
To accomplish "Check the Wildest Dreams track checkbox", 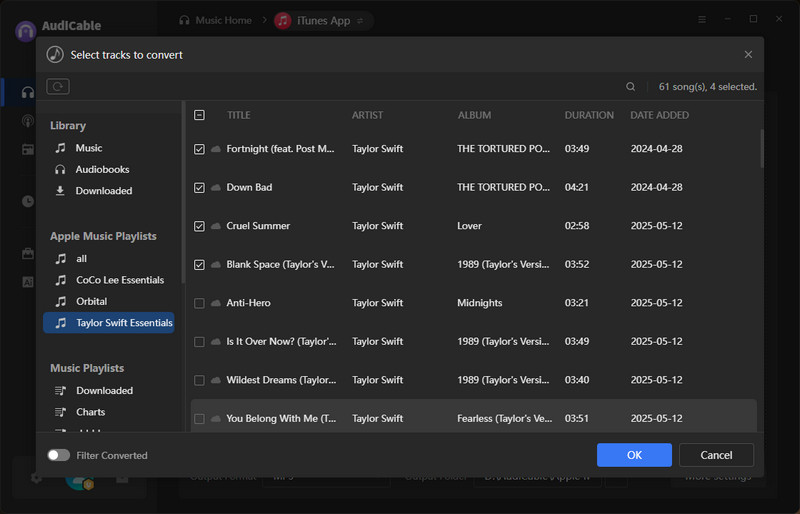I will pos(199,380).
